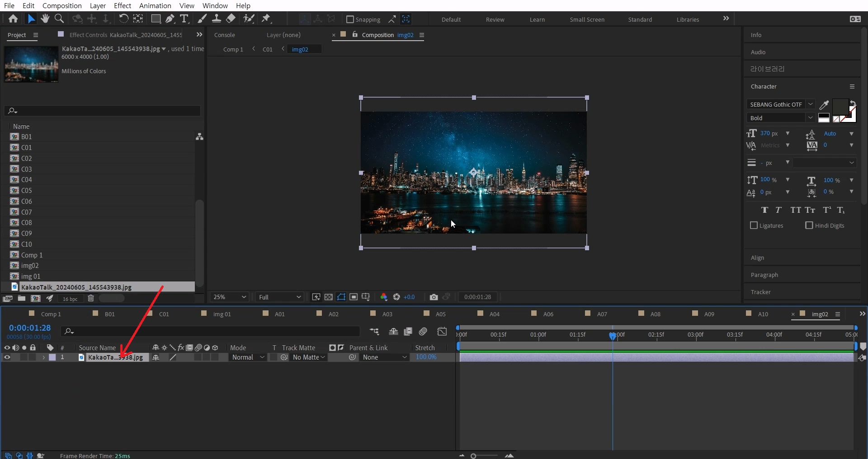The width and height of the screenshot is (868, 459).
Task: Click the Zoom tool magnifier
Action: [x=59, y=19]
